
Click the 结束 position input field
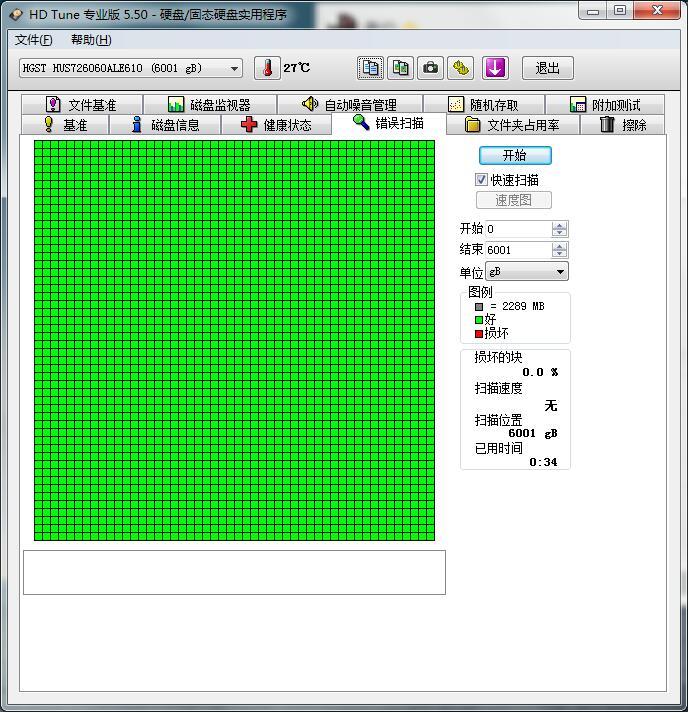point(518,250)
